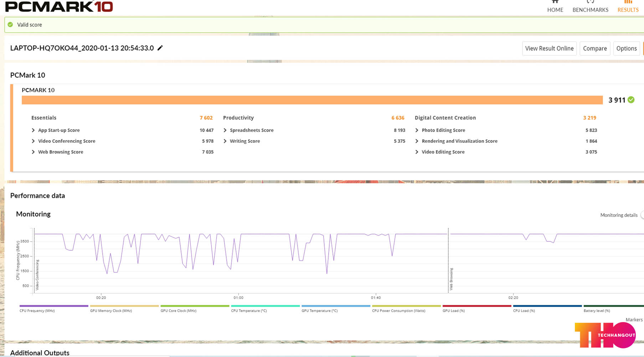Click the Compare button

pos(595,49)
